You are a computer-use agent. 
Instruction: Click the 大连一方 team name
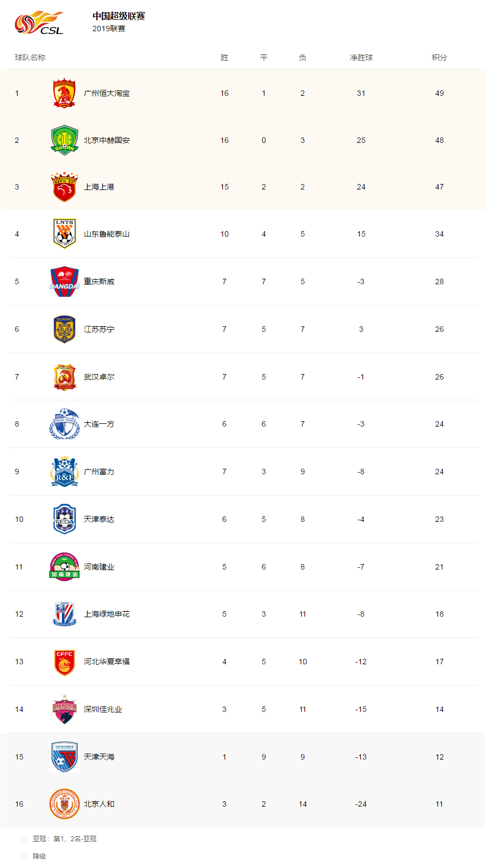(x=99, y=424)
